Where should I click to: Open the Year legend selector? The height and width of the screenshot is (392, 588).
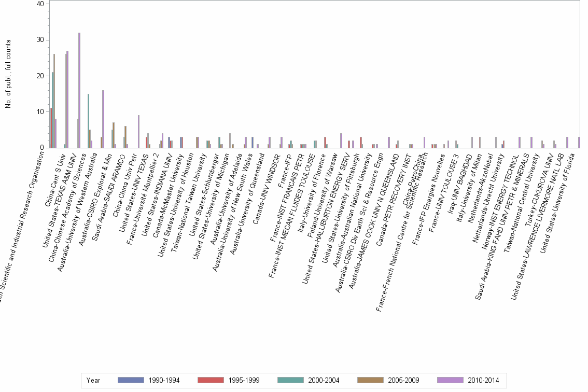(93, 380)
